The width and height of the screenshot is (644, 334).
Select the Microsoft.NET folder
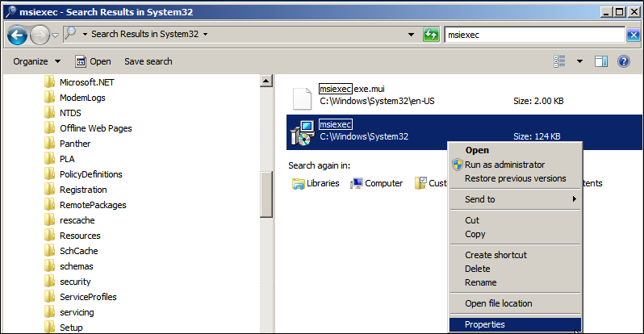(x=86, y=82)
